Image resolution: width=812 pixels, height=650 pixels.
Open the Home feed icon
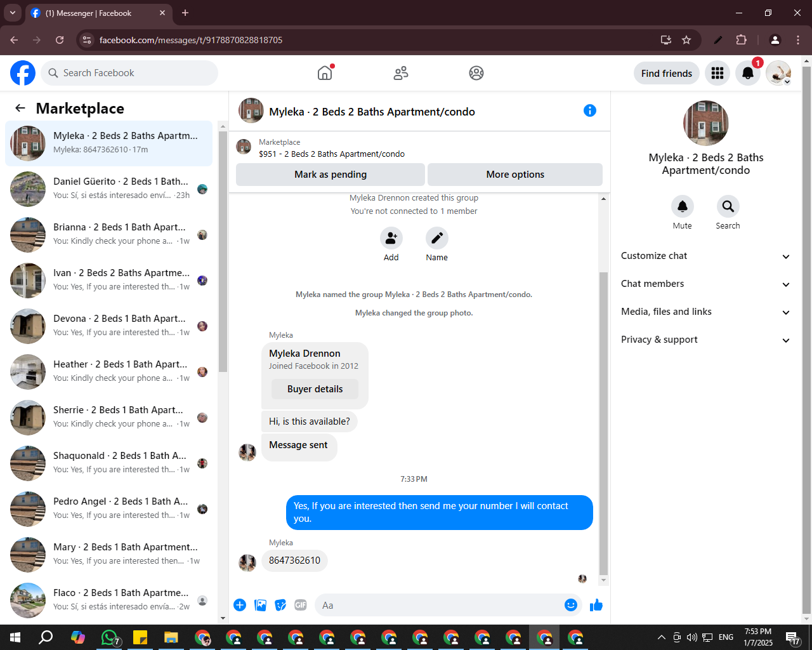tap(325, 73)
